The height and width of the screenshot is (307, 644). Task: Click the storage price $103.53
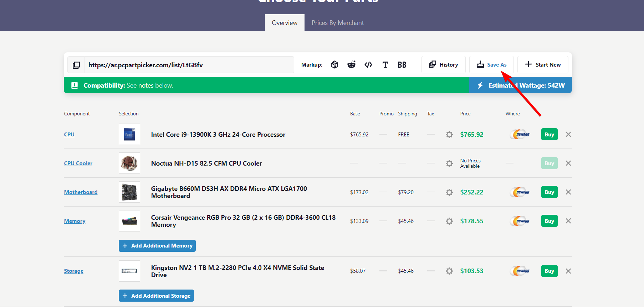pyautogui.click(x=472, y=271)
